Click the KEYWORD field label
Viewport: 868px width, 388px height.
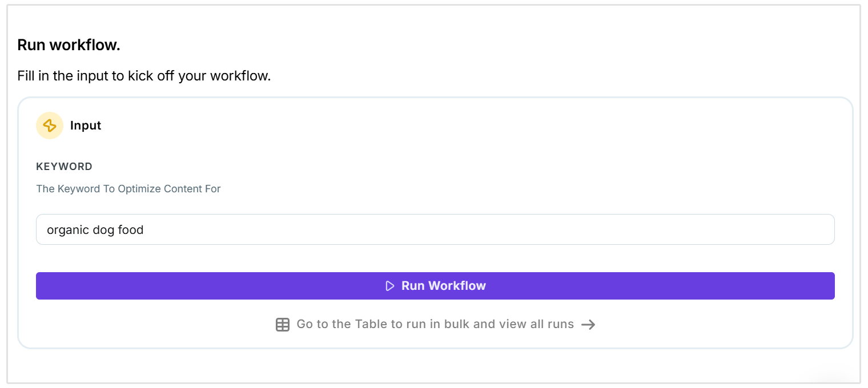(64, 166)
